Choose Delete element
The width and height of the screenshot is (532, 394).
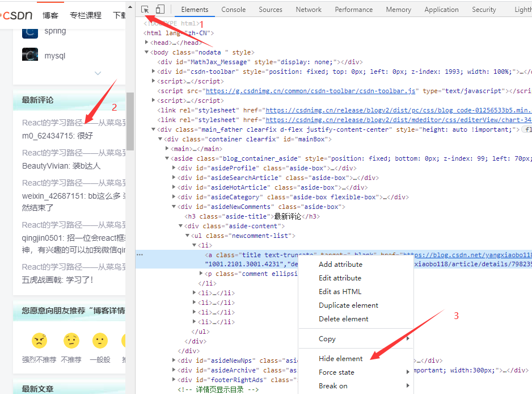click(356, 318)
